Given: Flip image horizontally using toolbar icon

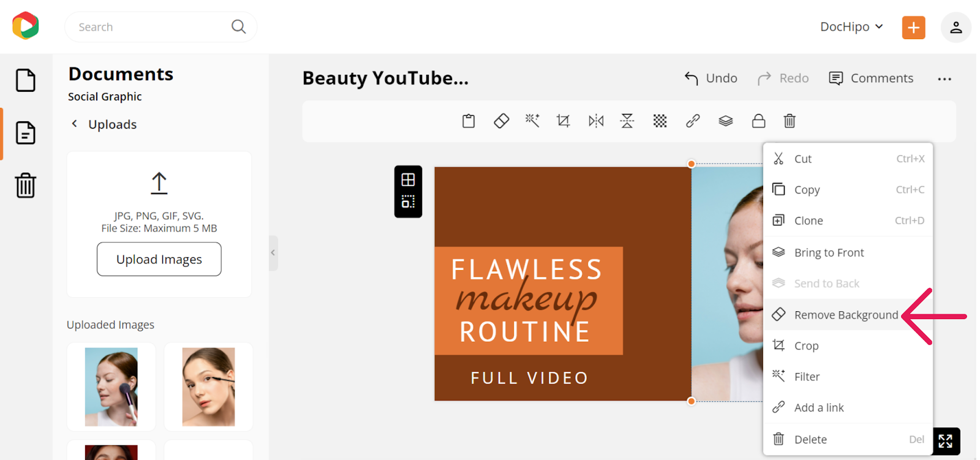Looking at the screenshot, I should click(596, 121).
